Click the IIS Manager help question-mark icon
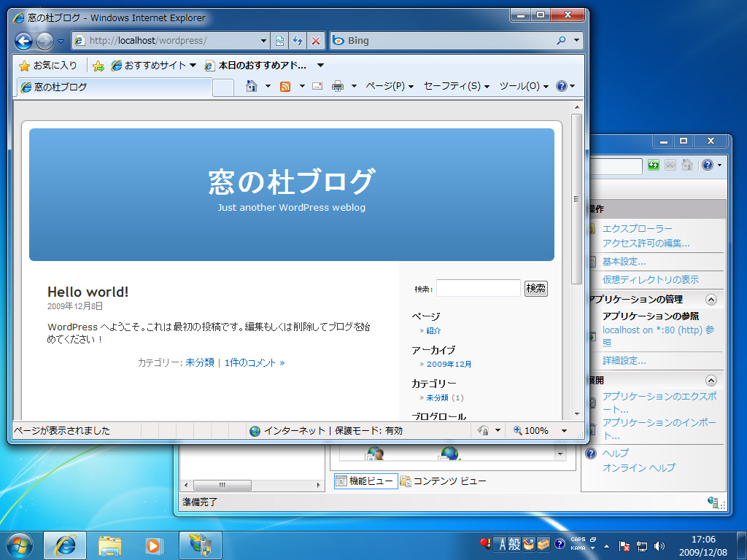The height and width of the screenshot is (560, 747). (x=706, y=164)
